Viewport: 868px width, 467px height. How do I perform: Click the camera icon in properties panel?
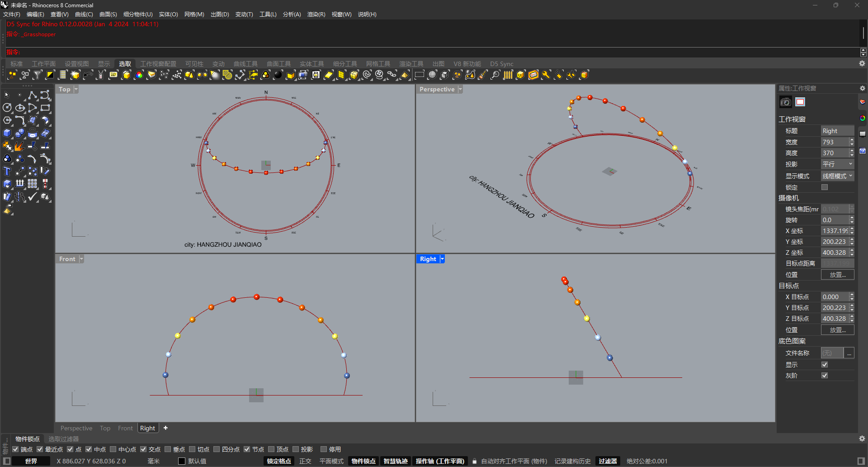pyautogui.click(x=786, y=102)
